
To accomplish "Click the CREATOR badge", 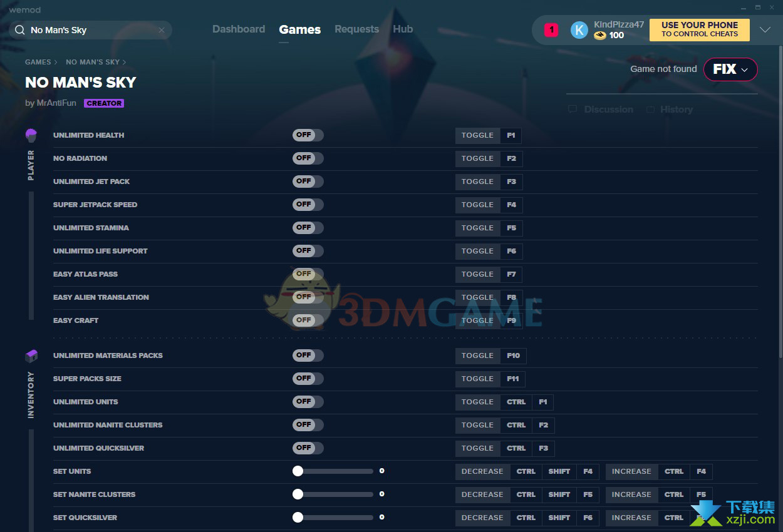I will (104, 103).
